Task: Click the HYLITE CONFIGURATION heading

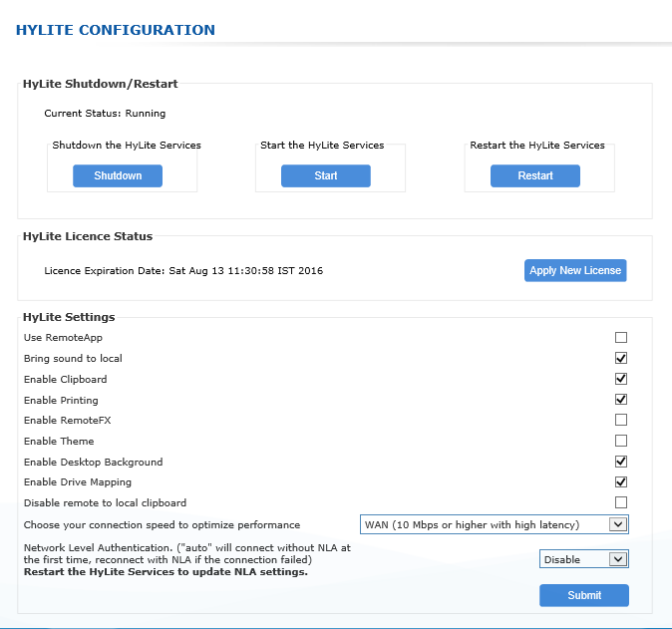Action: pyautogui.click(x=116, y=30)
